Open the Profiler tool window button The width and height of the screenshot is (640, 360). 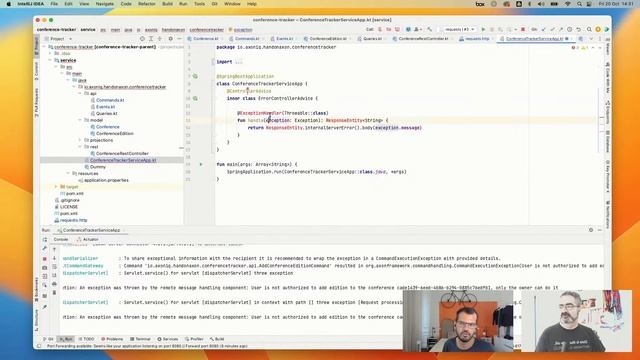pos(194,339)
